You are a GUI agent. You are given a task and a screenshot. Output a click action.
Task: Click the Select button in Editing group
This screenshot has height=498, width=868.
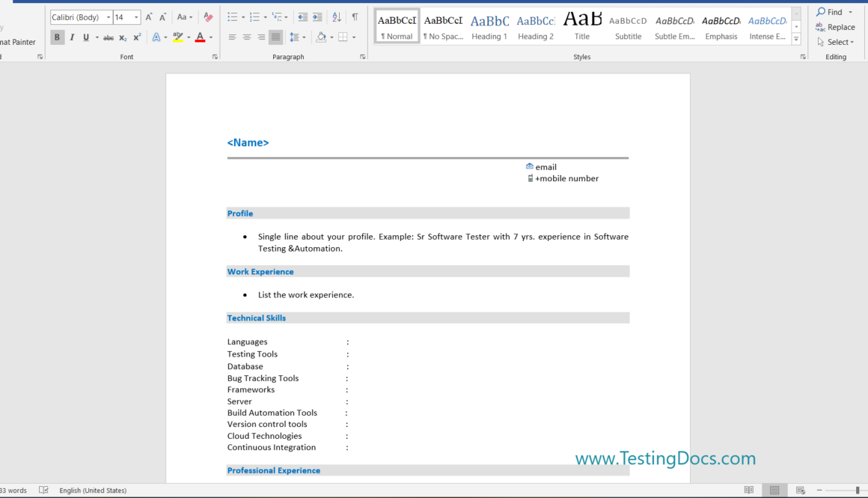click(x=835, y=42)
